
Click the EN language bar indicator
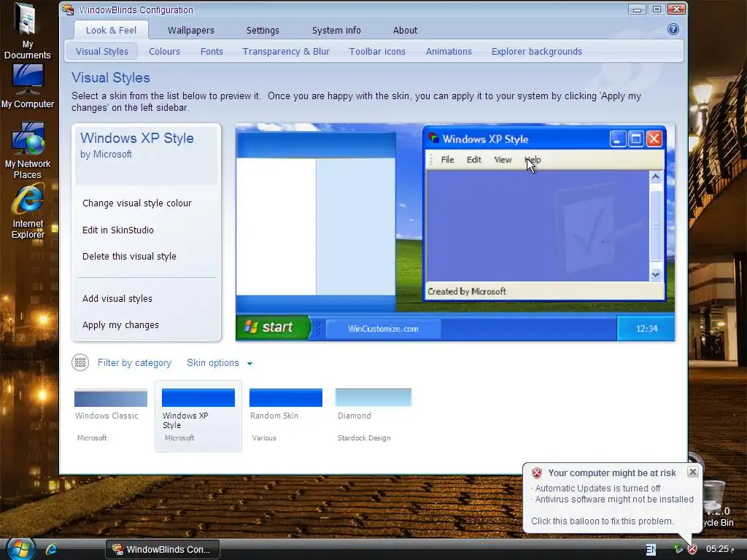click(651, 550)
